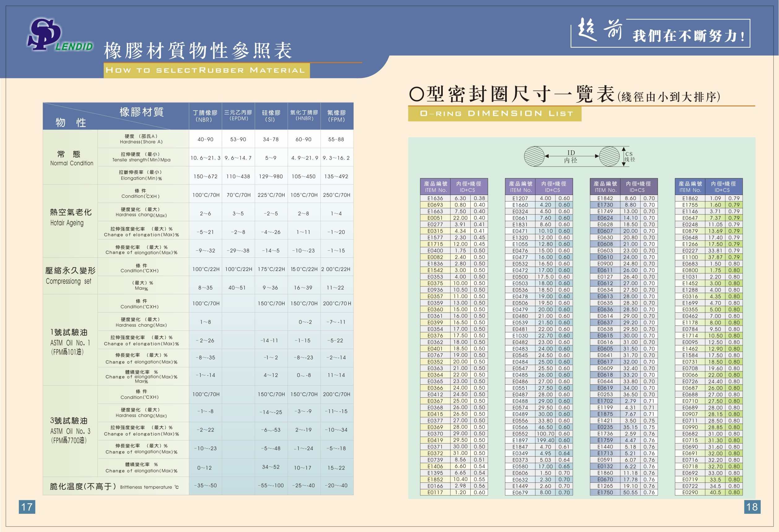Click ID value 50.55 in E1750 row
The image size is (779, 532).
click(x=630, y=492)
